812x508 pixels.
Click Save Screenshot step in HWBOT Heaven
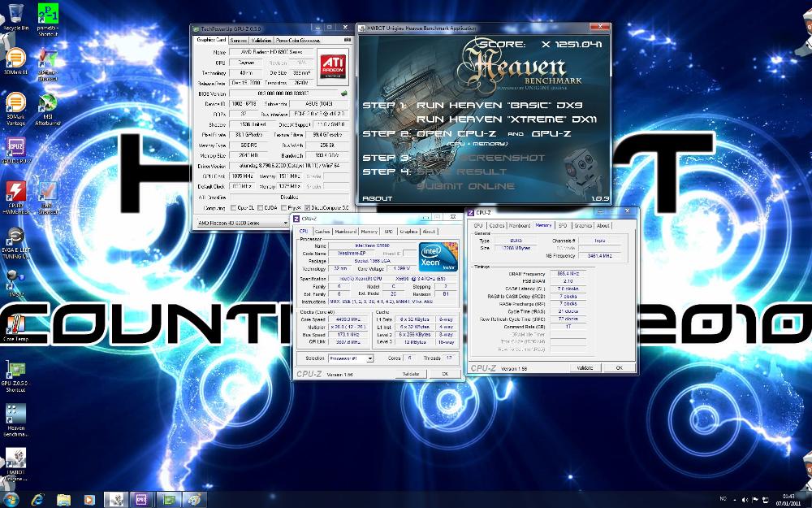pos(481,158)
